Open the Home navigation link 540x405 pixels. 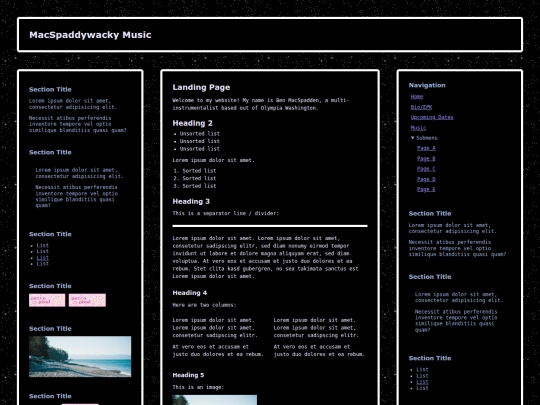[x=417, y=97]
